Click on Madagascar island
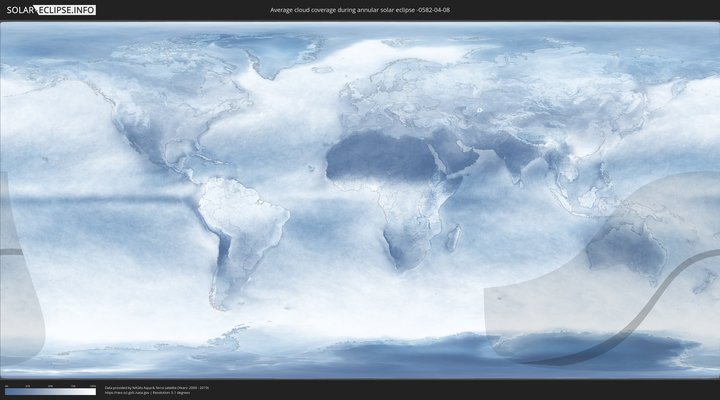The width and height of the screenshot is (720, 400). click(452, 237)
